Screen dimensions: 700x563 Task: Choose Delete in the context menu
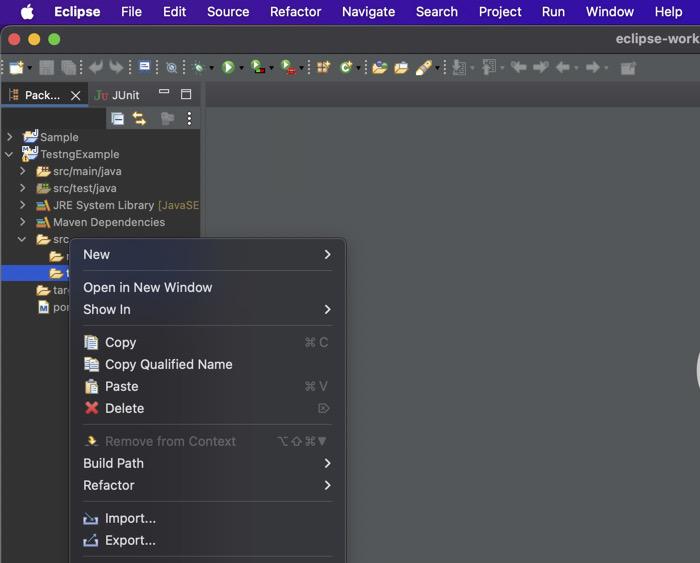[x=208, y=408]
